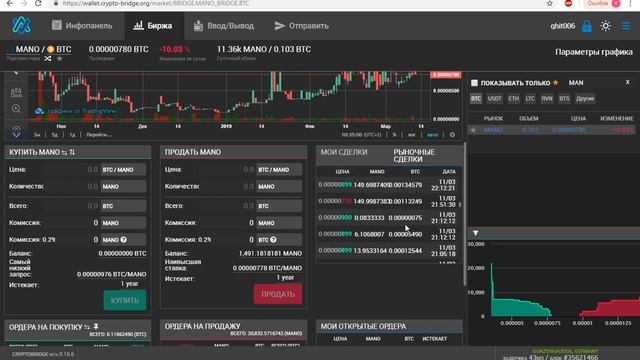Open chart indicators tool in left sidebar
This screenshot has width=640, height=360.
pos(16,93)
